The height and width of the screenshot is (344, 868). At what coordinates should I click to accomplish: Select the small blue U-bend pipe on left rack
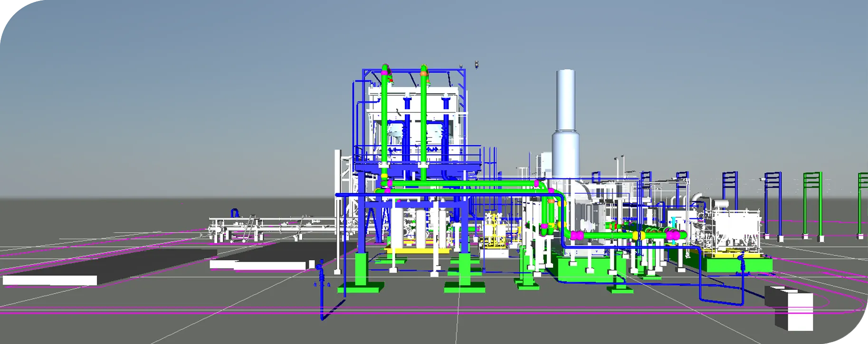point(234,213)
